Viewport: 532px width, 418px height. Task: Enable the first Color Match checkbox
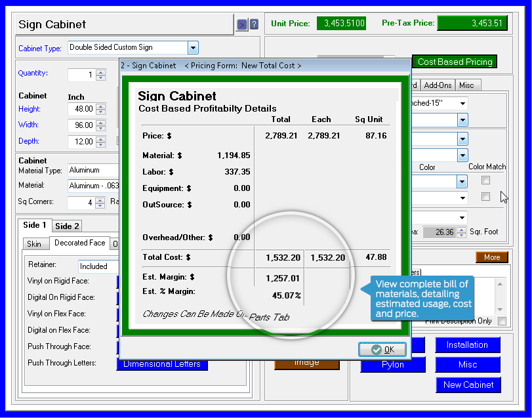tap(486, 180)
